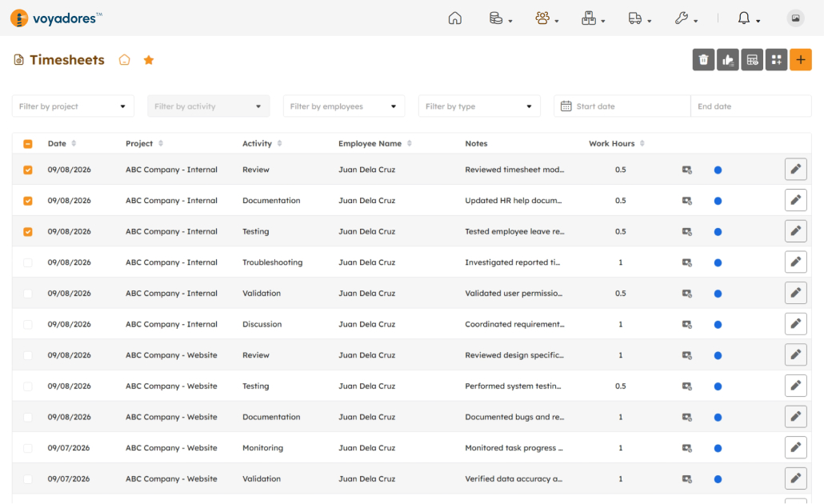824x504 pixels.
Task: Open Filter by project dropdown
Action: pos(73,106)
